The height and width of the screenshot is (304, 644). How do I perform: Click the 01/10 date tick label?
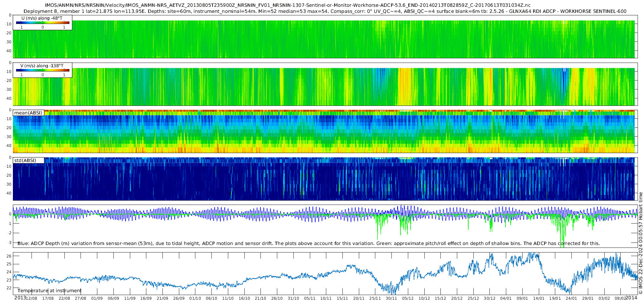[195, 298]
